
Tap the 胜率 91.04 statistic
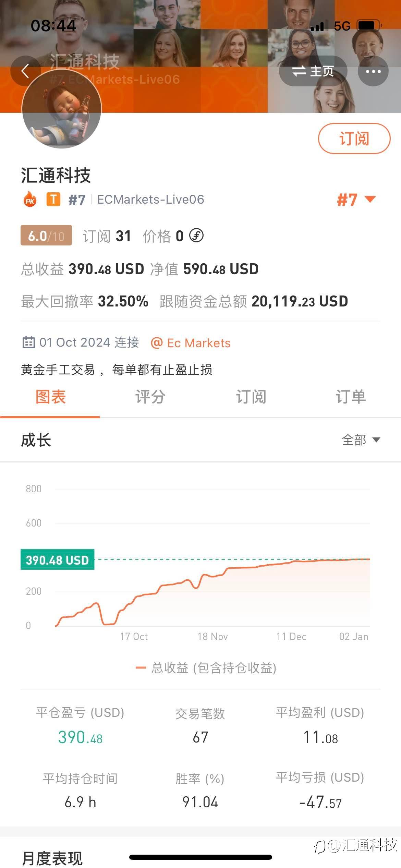[200, 802]
